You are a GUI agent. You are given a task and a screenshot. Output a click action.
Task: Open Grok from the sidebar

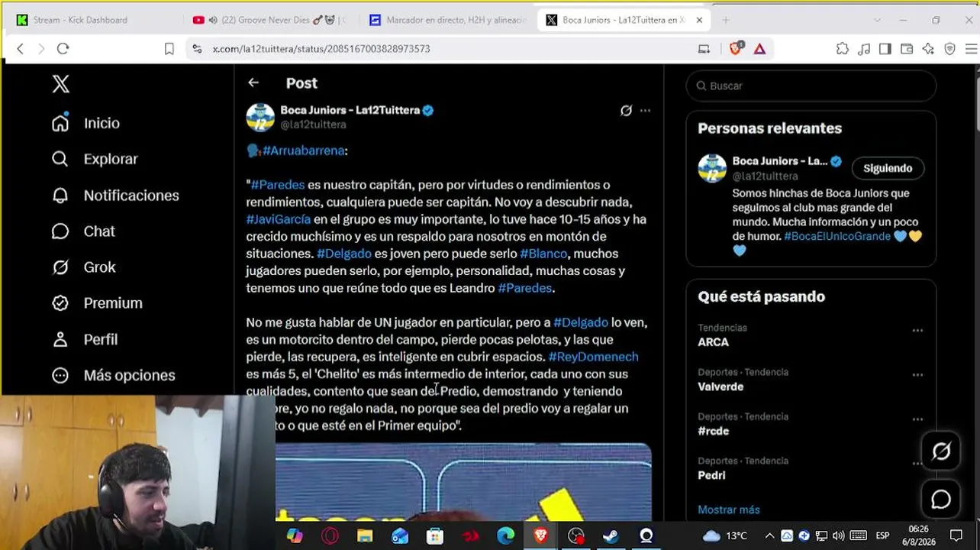[83, 267]
